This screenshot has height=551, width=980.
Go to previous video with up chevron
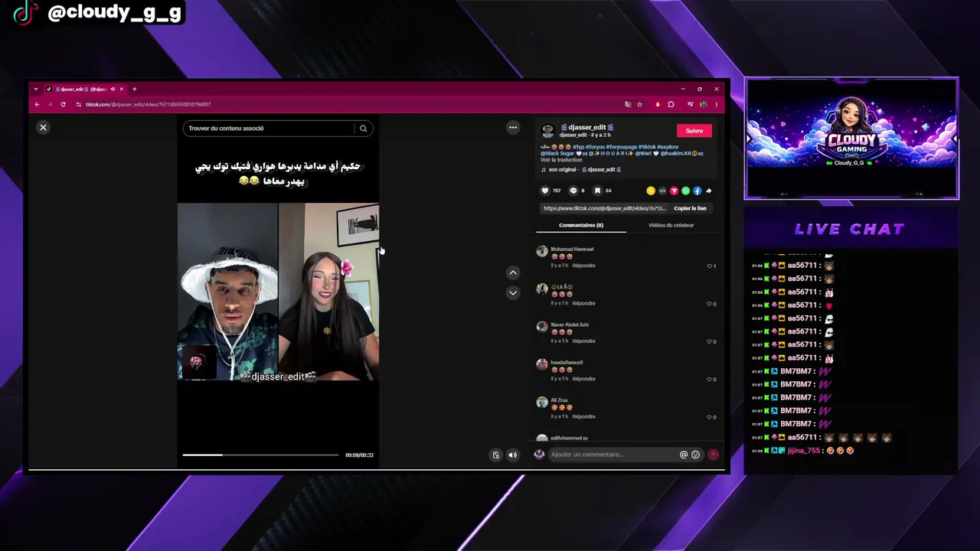pos(513,272)
